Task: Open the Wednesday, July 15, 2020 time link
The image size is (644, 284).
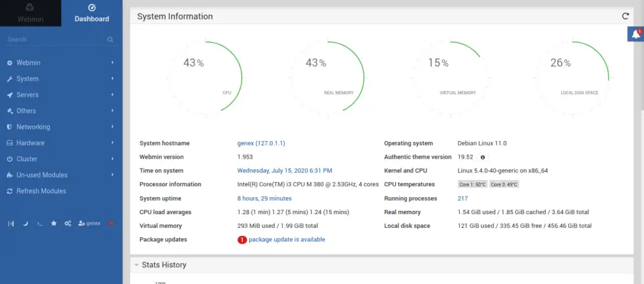Action: pos(285,171)
